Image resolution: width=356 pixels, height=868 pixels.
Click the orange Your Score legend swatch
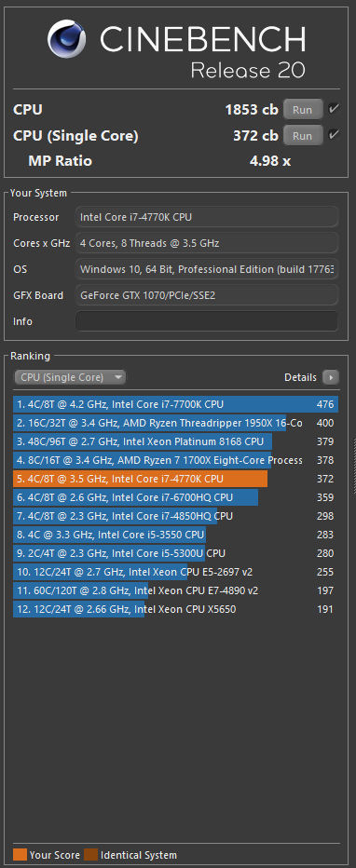[x=20, y=855]
